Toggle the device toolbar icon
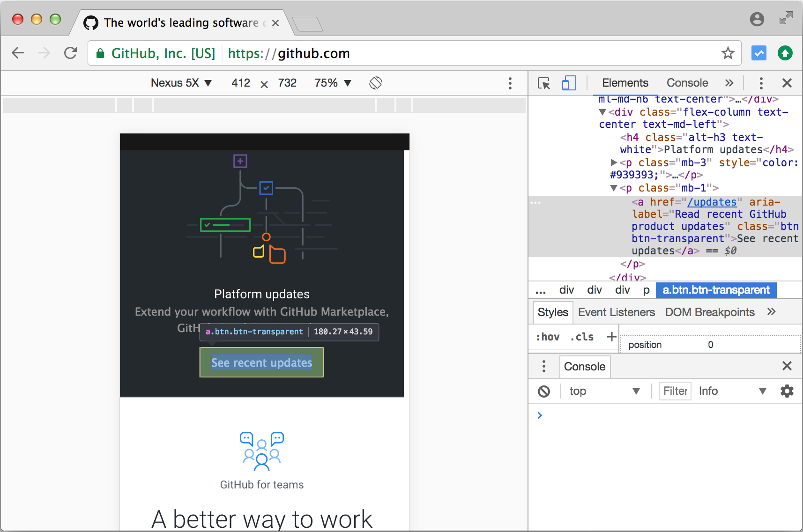 pos(569,83)
